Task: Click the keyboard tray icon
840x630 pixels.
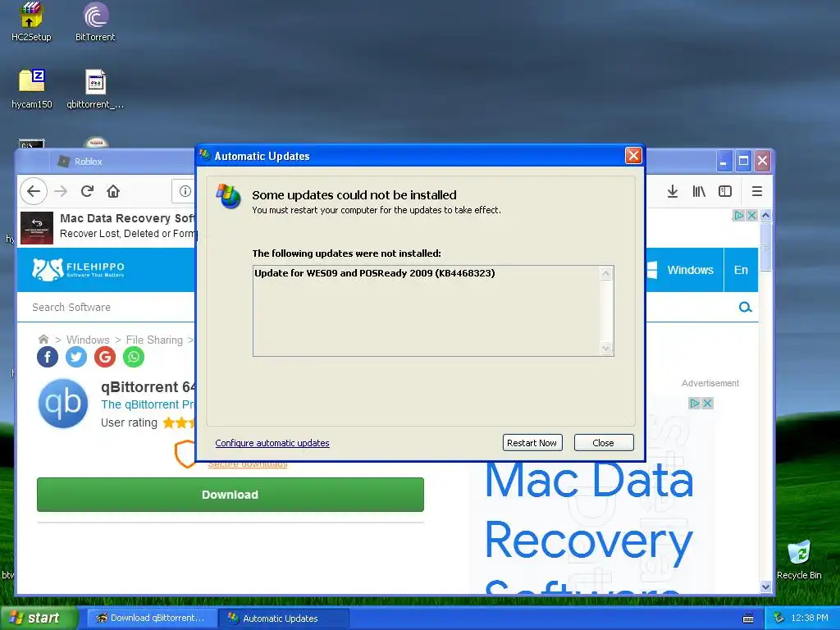Action: (x=748, y=619)
